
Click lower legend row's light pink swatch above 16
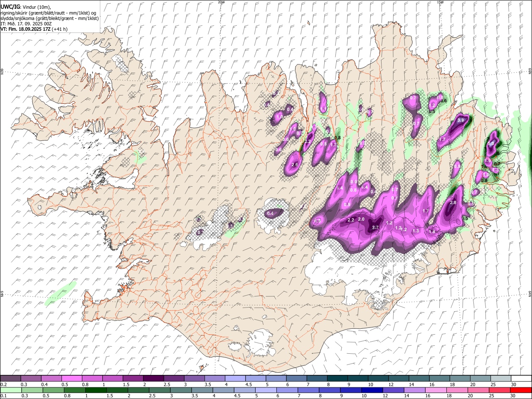point(436,390)
